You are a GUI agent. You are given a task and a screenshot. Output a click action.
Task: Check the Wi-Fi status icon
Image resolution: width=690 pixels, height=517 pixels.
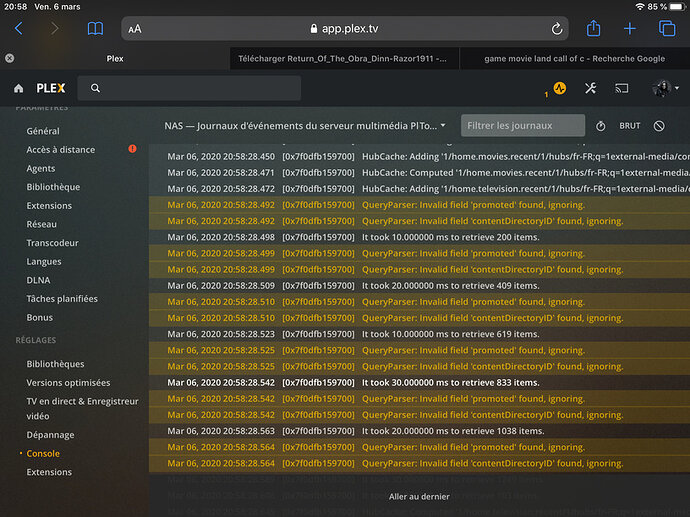click(640, 7)
